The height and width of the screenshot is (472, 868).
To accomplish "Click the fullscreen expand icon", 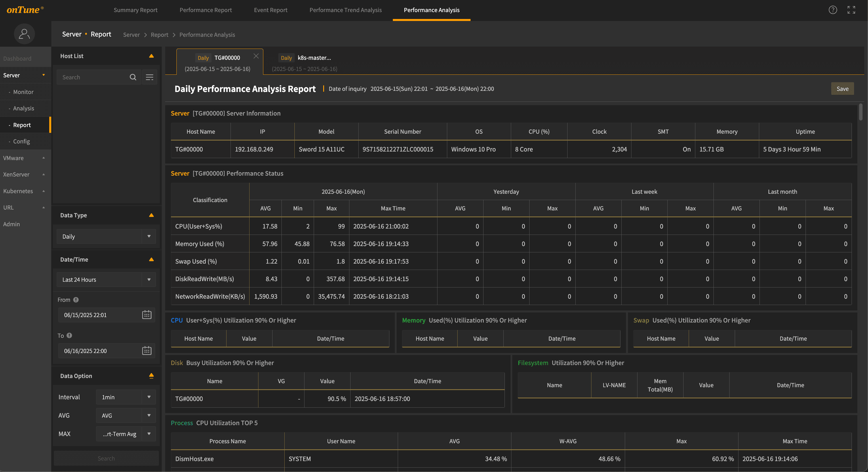I will point(851,10).
